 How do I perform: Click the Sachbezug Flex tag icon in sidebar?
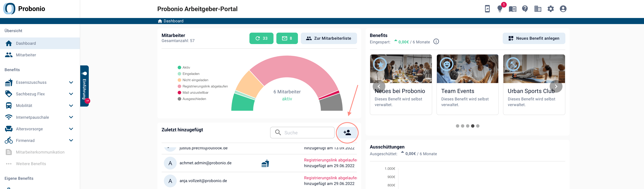(x=9, y=94)
